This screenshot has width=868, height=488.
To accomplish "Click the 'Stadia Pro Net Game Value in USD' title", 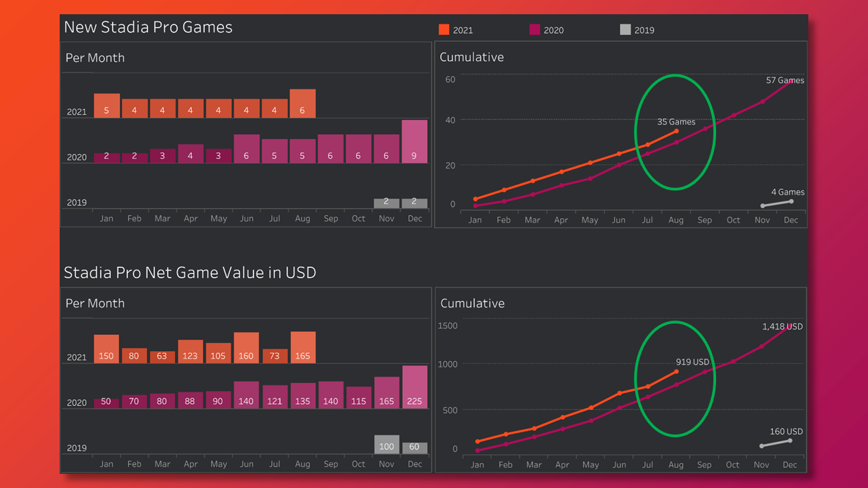I will pos(190,273).
